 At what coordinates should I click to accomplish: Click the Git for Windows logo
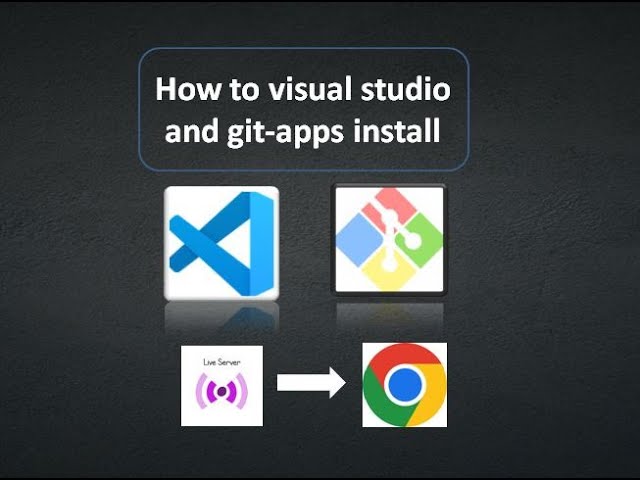389,240
